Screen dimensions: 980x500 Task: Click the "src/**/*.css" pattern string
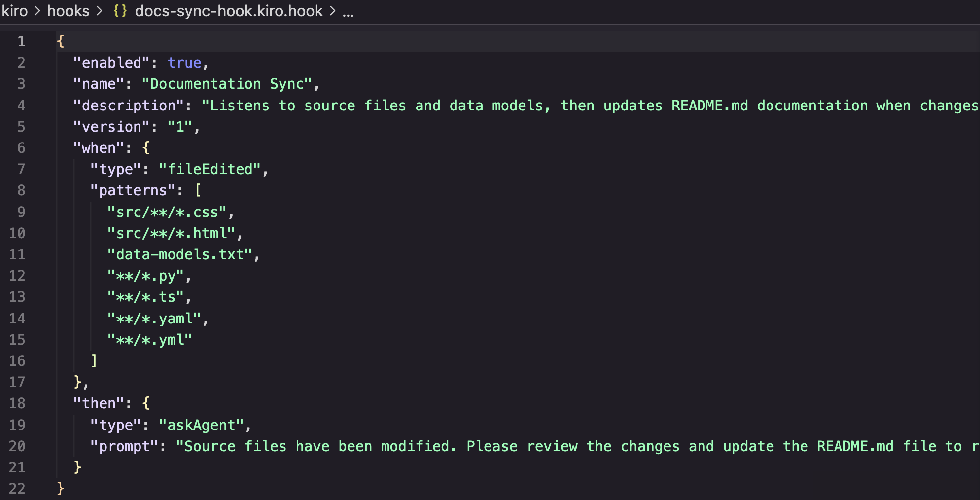point(167,212)
